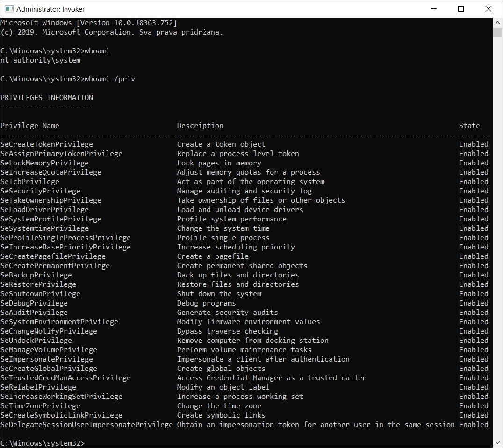Click SeTrustedCredManAccessPrivilege entry
This screenshot has height=448, width=503.
pos(65,378)
